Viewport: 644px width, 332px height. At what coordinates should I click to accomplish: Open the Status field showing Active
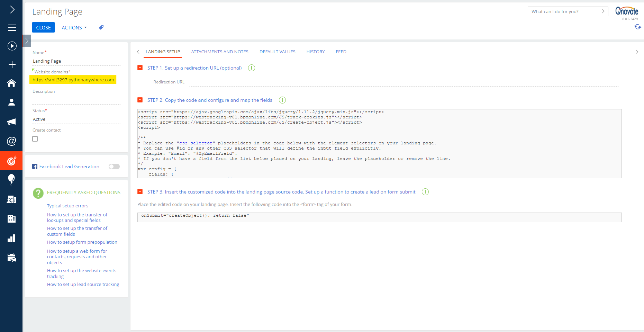(x=76, y=119)
